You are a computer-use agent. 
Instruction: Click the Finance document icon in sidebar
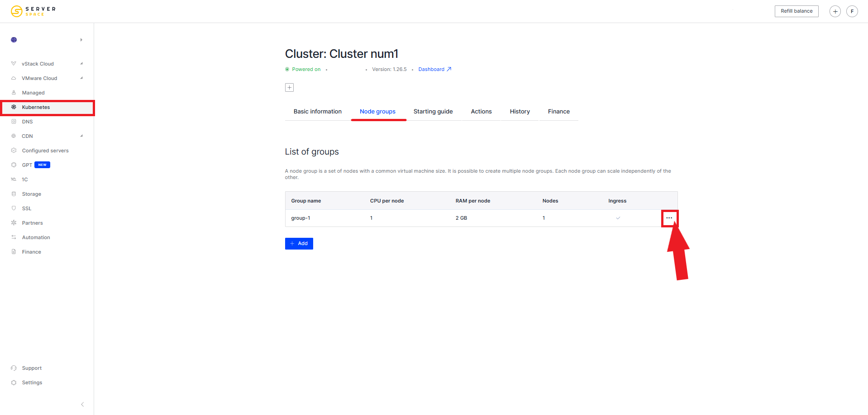[14, 252]
